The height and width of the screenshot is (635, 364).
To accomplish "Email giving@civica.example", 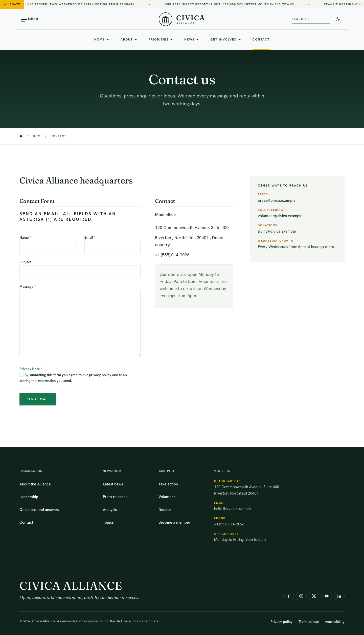I will click(x=277, y=231).
